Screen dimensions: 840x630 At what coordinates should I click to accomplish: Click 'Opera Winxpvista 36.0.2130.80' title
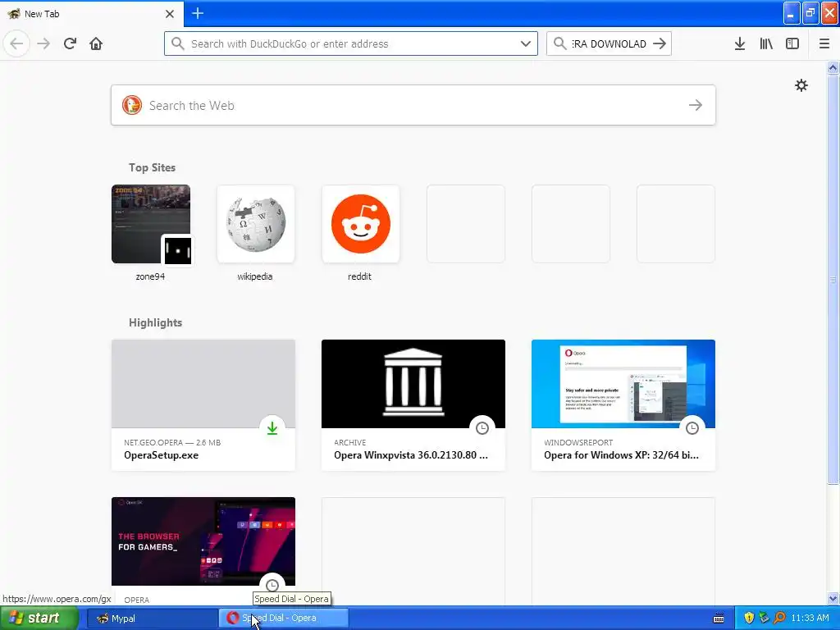(411, 455)
